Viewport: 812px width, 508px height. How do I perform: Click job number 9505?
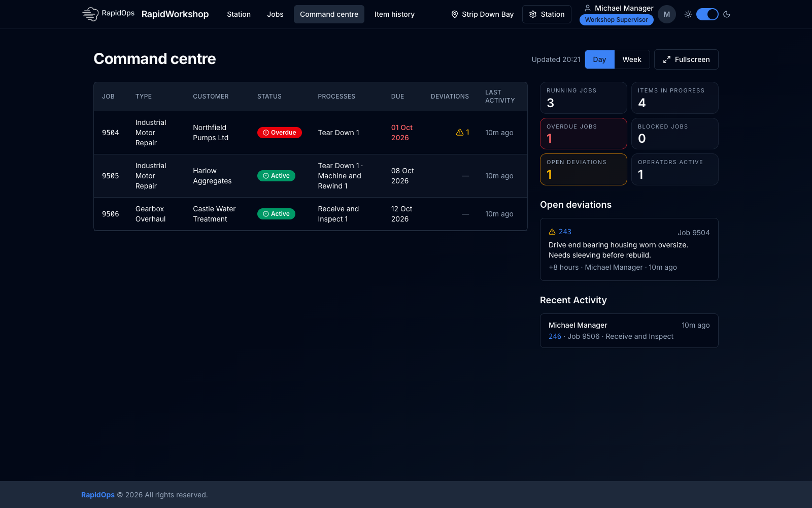coord(110,176)
